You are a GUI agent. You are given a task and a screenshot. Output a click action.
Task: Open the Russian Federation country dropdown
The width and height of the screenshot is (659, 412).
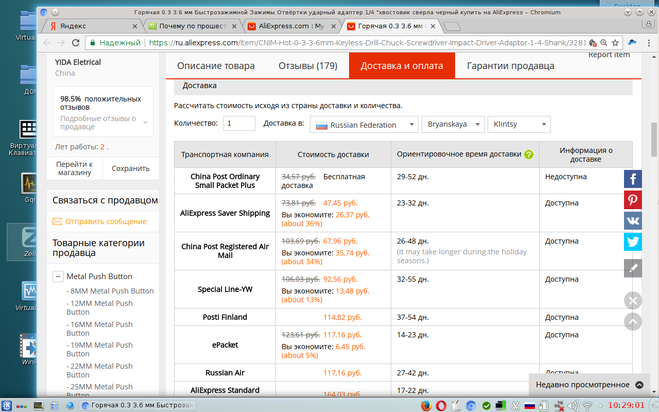pos(364,125)
